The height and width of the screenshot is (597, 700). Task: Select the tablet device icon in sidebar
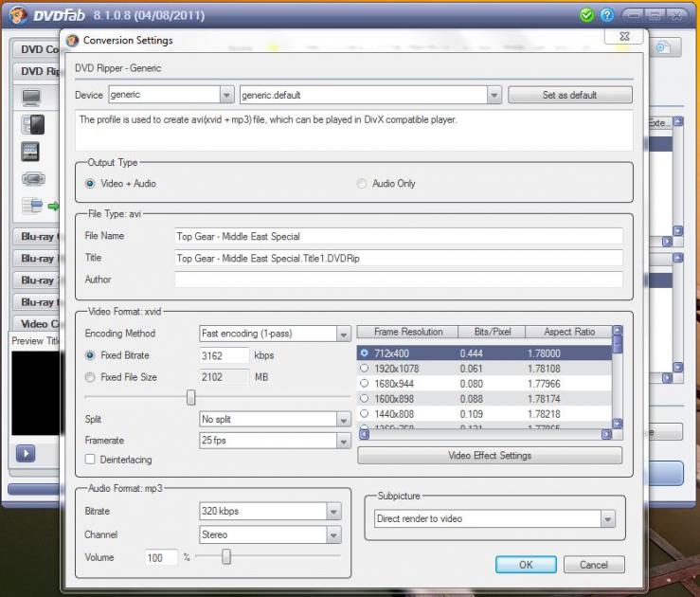pyautogui.click(x=31, y=152)
